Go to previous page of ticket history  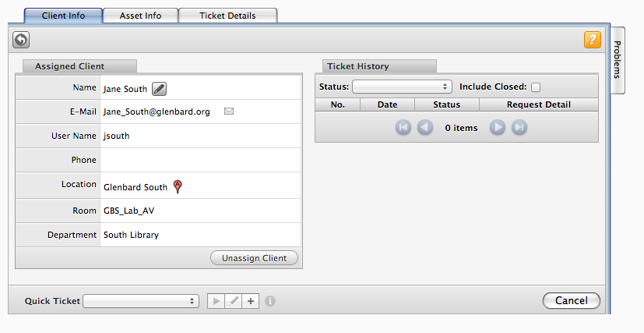pyautogui.click(x=424, y=128)
